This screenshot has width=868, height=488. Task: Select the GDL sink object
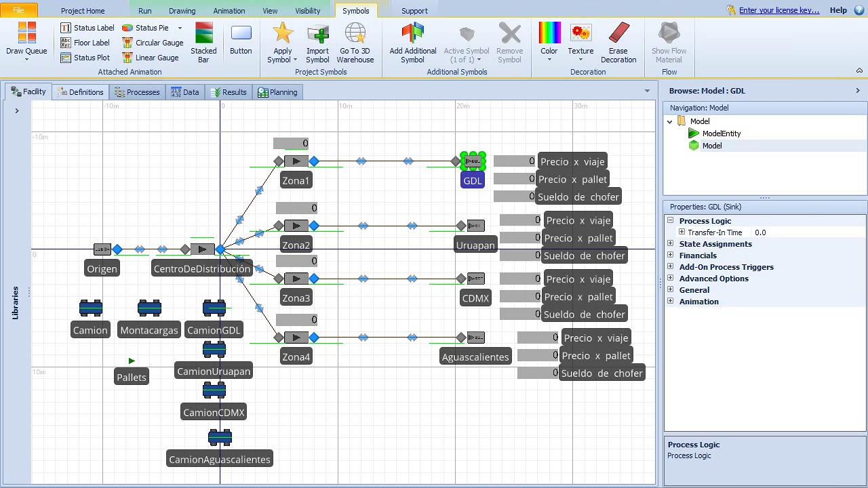pos(473,161)
